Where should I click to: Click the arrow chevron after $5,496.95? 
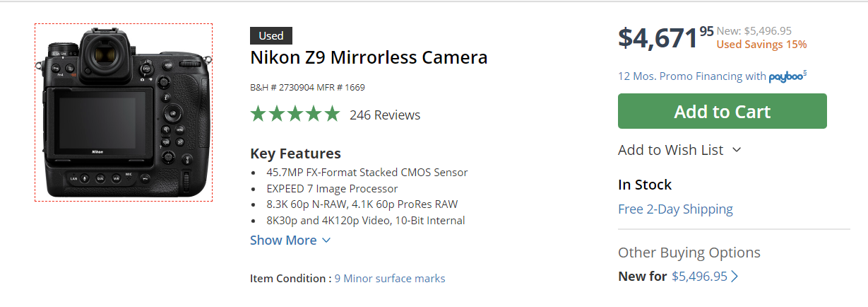coord(735,277)
